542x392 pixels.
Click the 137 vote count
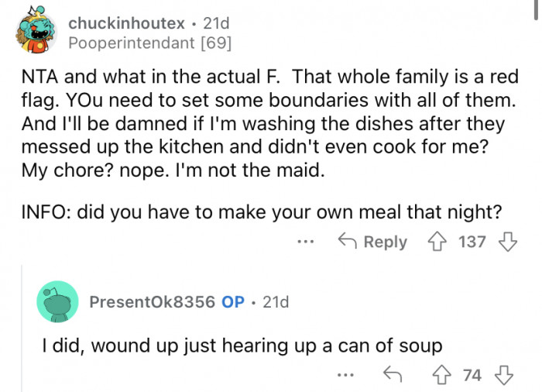(x=472, y=242)
